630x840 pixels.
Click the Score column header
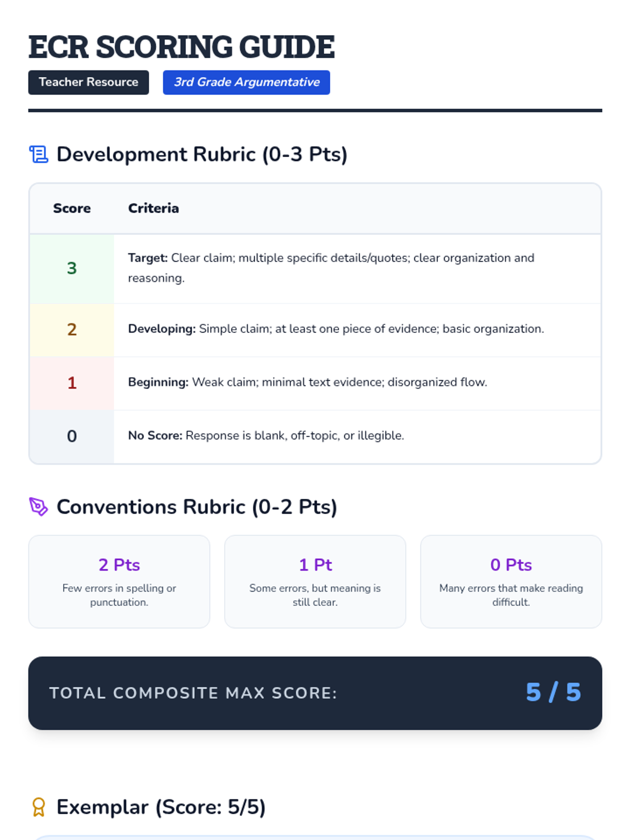72,208
